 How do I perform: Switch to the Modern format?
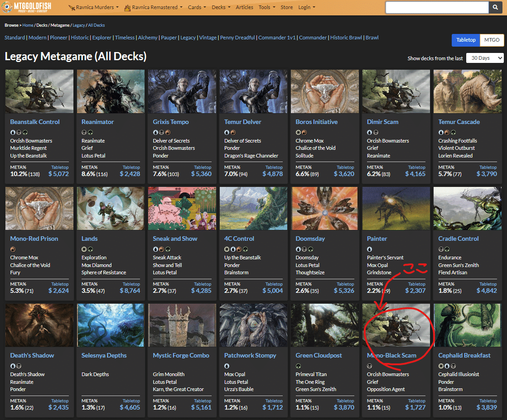pyautogui.click(x=38, y=38)
